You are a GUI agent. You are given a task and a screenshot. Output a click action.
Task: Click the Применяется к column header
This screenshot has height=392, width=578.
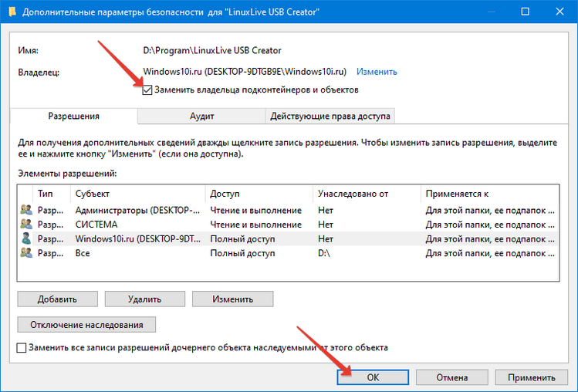(490, 194)
